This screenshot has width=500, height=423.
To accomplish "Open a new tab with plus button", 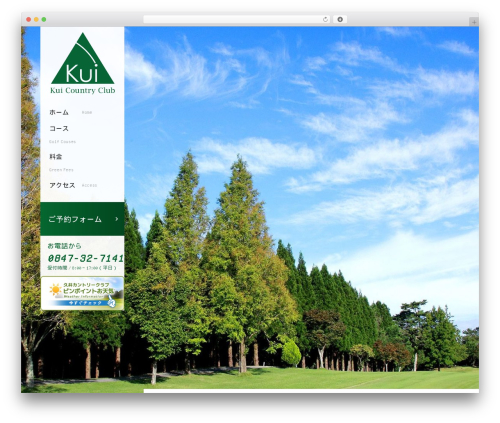I will pyautogui.click(x=474, y=22).
